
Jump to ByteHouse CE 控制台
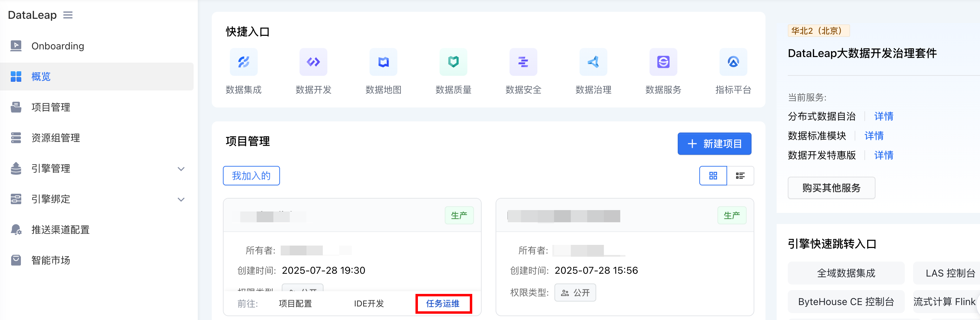tap(846, 302)
